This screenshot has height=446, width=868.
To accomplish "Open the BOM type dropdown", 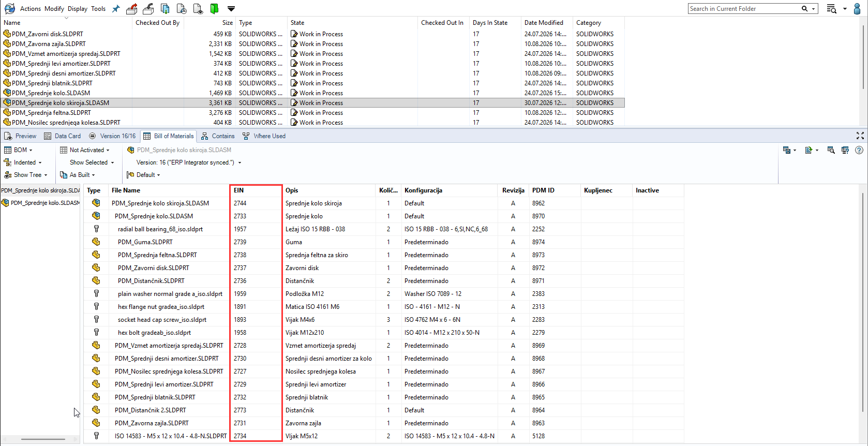I will click(x=18, y=150).
